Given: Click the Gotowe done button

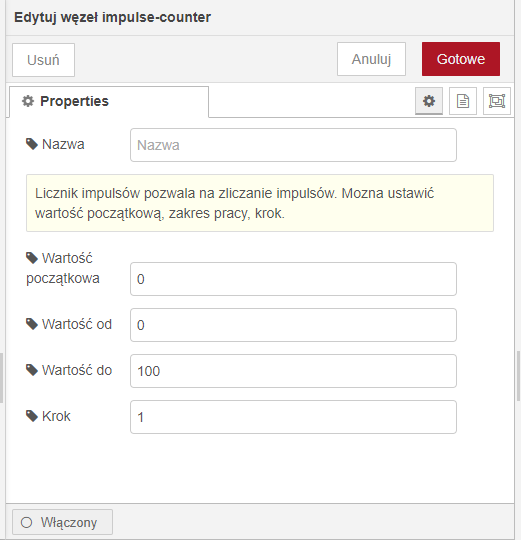Looking at the screenshot, I should point(461,59).
